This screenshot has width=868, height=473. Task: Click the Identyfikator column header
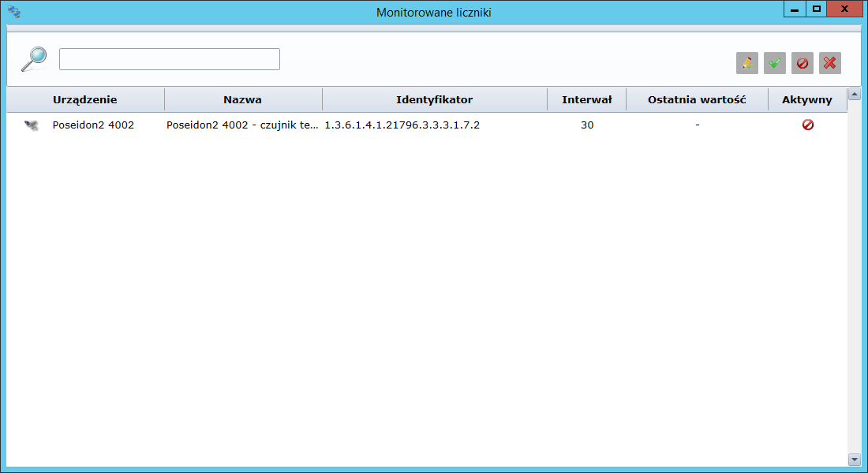point(434,100)
